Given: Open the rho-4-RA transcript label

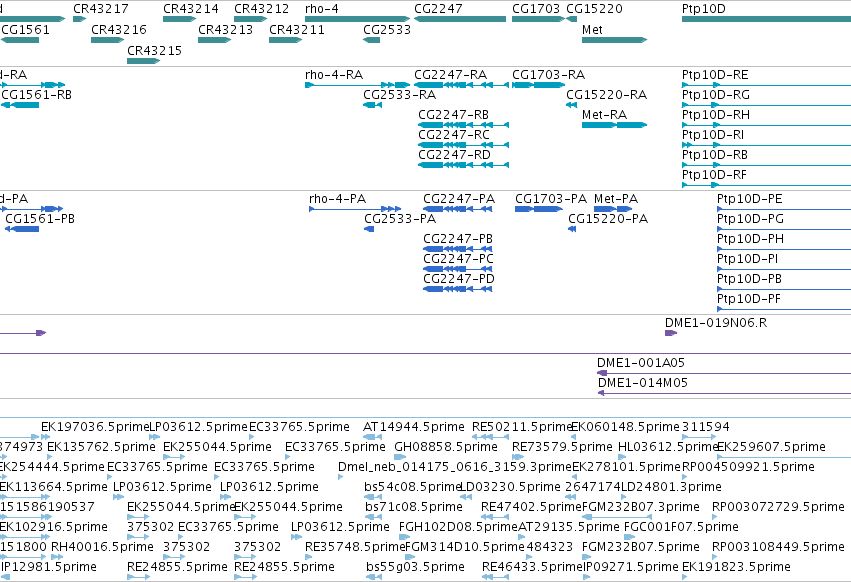Looking at the screenshot, I should (x=334, y=74).
